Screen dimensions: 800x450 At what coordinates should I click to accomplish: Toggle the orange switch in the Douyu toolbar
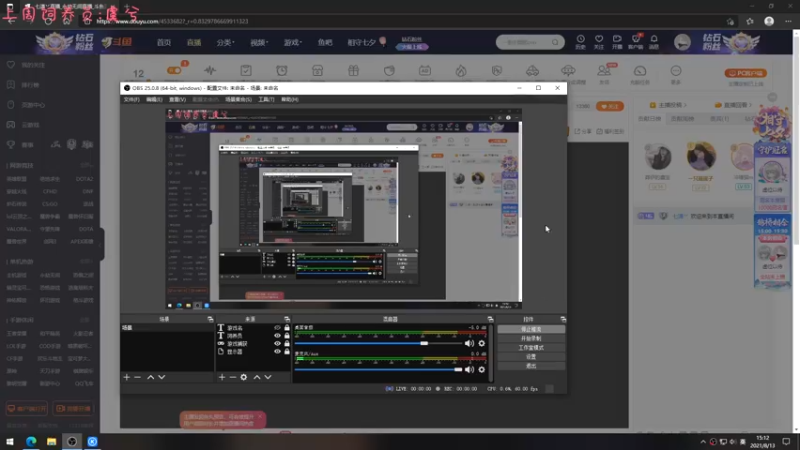click(174, 70)
